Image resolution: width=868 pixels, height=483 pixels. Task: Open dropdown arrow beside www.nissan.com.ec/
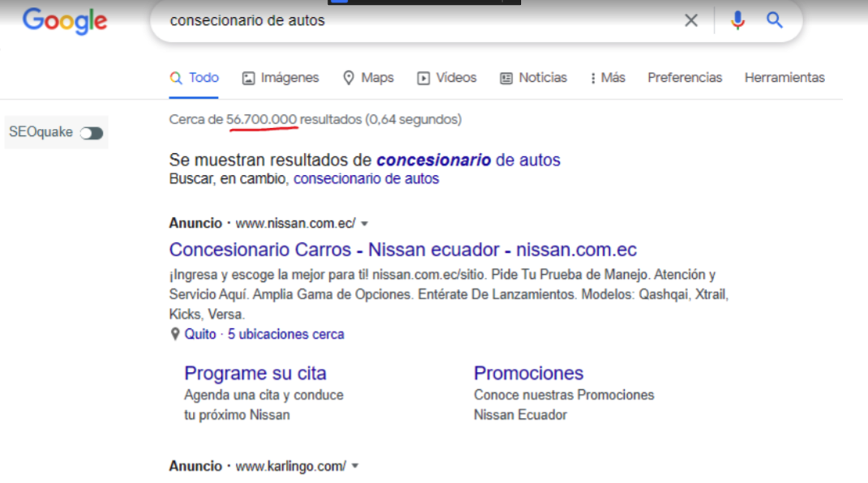click(x=364, y=224)
